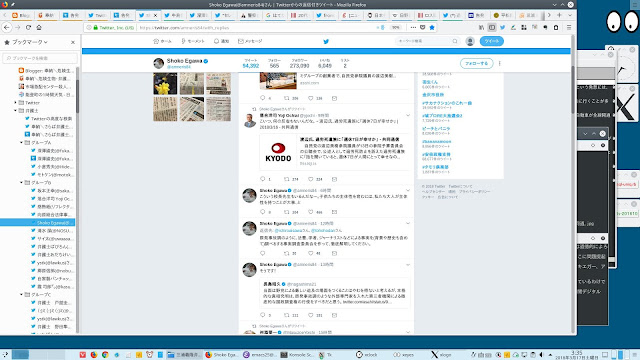
Task: Click the Firefox reload button
Action: click(x=28, y=27)
